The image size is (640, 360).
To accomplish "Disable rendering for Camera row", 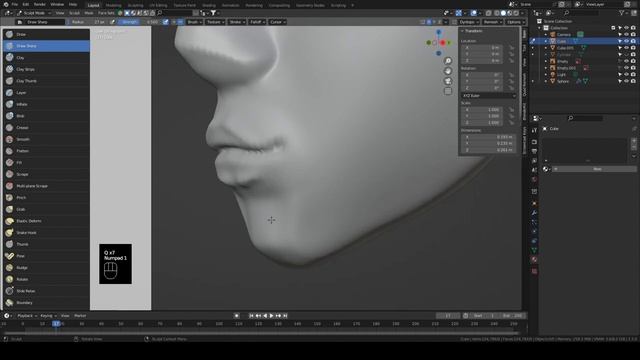I will click(633, 35).
